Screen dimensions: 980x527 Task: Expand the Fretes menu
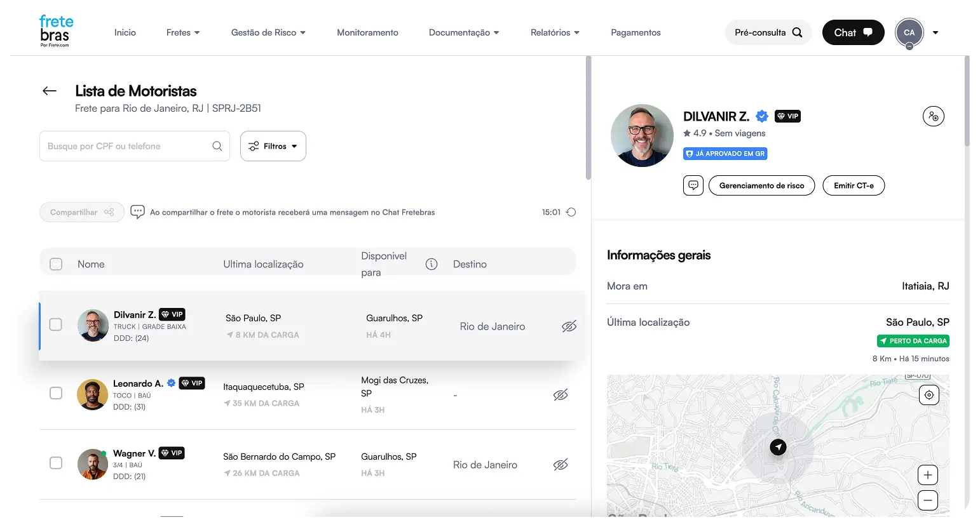pos(183,32)
